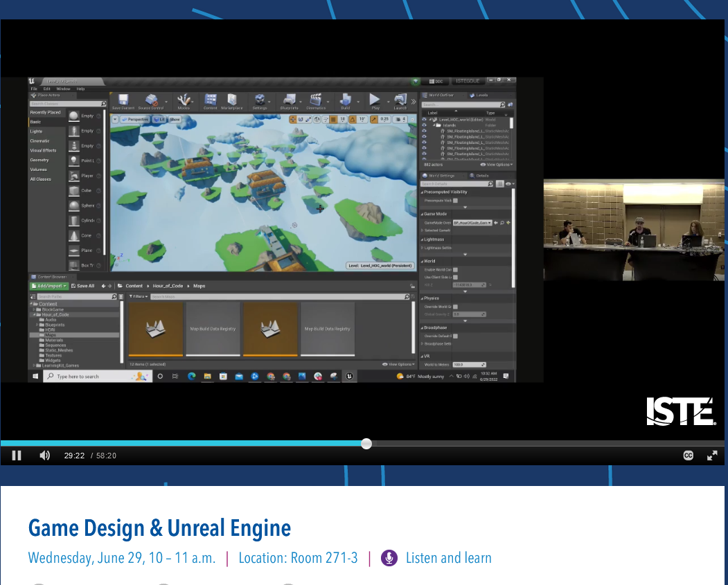Viewport: 728px width, 585px height.
Task: Toggle grid snapping in viewport
Action: 333,120
